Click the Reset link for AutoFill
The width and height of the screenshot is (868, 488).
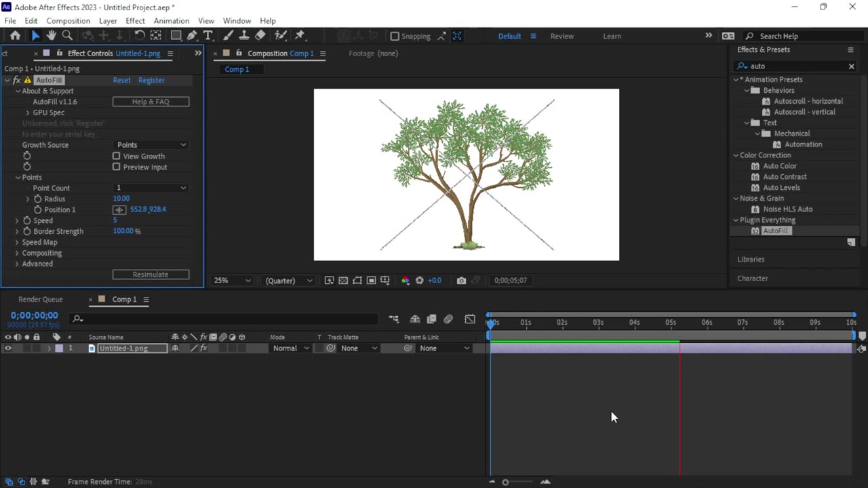pos(121,80)
